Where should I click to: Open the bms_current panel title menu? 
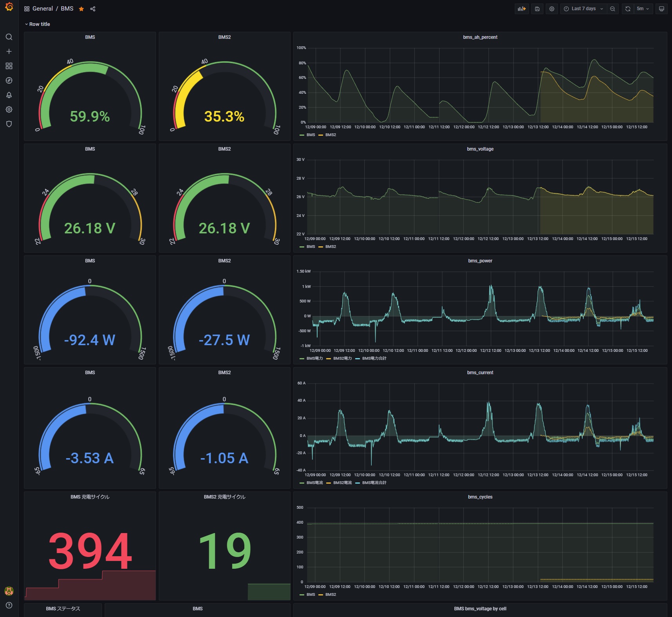pos(480,373)
